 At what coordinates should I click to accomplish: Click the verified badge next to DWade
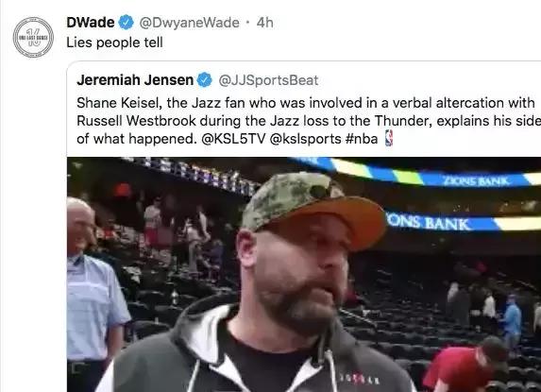tap(127, 23)
